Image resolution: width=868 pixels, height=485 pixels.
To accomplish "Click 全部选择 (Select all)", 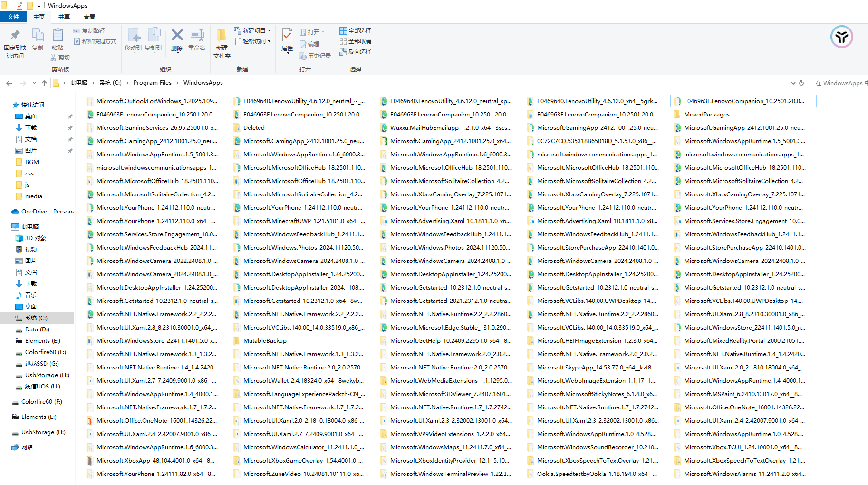I will pos(355,31).
